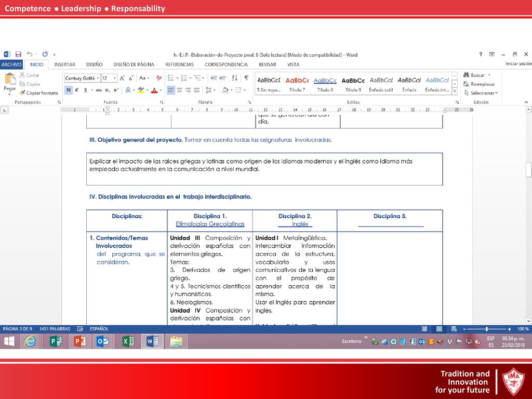The image size is (532, 399).
Task: Sort text with the A-Z sort icon
Action: (234, 78)
